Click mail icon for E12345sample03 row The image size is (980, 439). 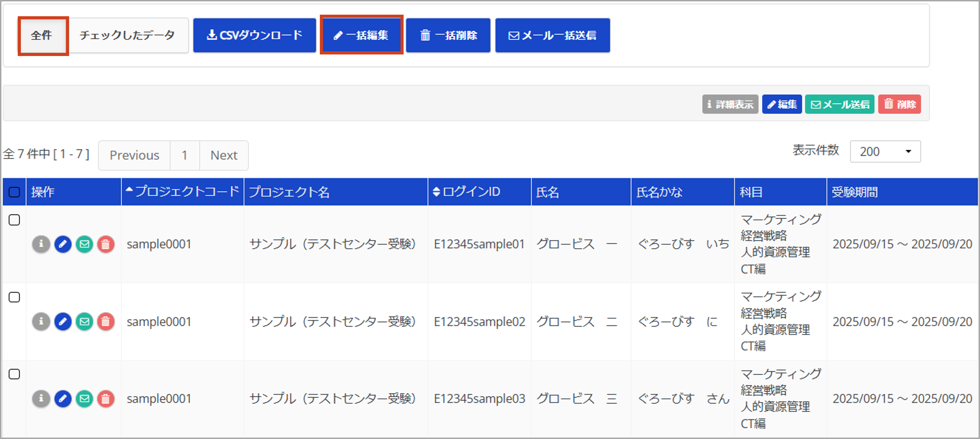pyautogui.click(x=84, y=399)
